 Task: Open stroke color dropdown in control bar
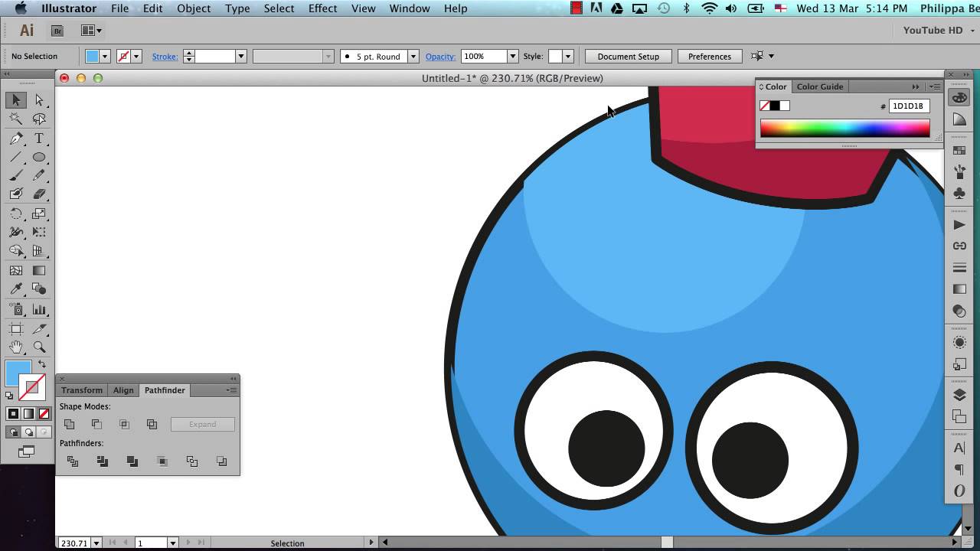(x=136, y=57)
